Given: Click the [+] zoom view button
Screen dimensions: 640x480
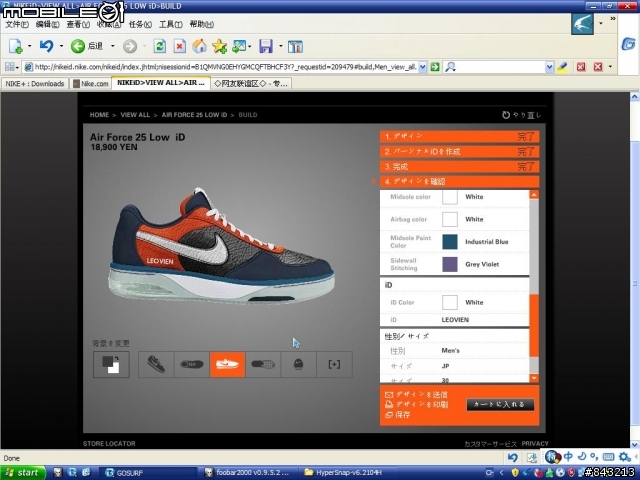Looking at the screenshot, I should 334,364.
